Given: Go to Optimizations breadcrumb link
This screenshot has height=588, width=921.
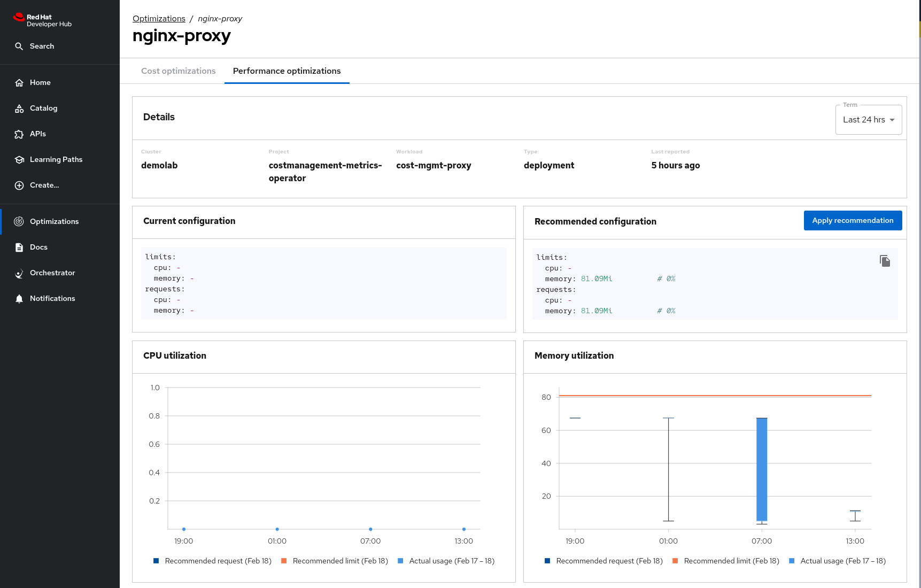Looking at the screenshot, I should 159,19.
